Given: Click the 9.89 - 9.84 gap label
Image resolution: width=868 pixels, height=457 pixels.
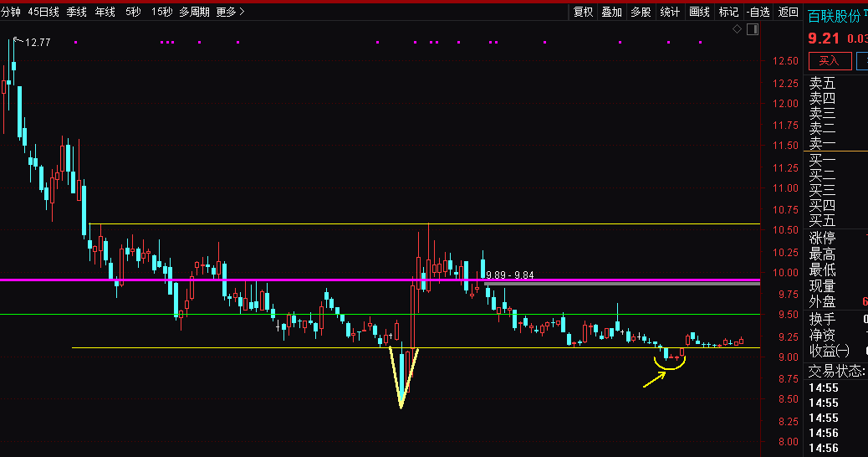Looking at the screenshot, I should click(510, 275).
